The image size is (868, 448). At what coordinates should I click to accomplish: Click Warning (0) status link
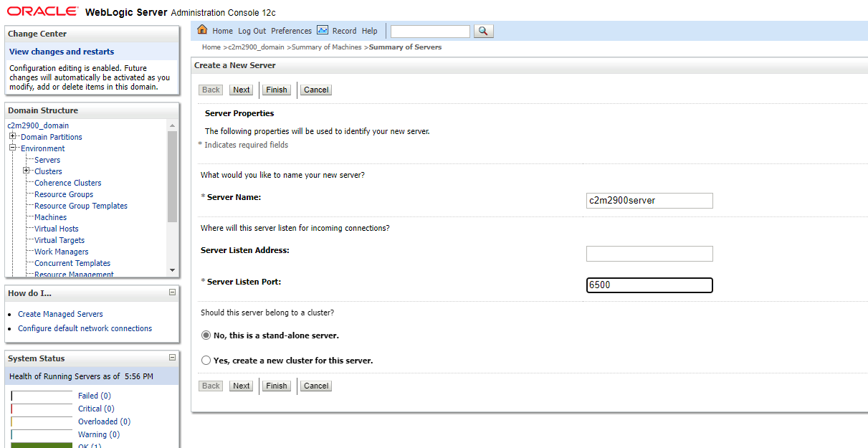[x=99, y=434]
